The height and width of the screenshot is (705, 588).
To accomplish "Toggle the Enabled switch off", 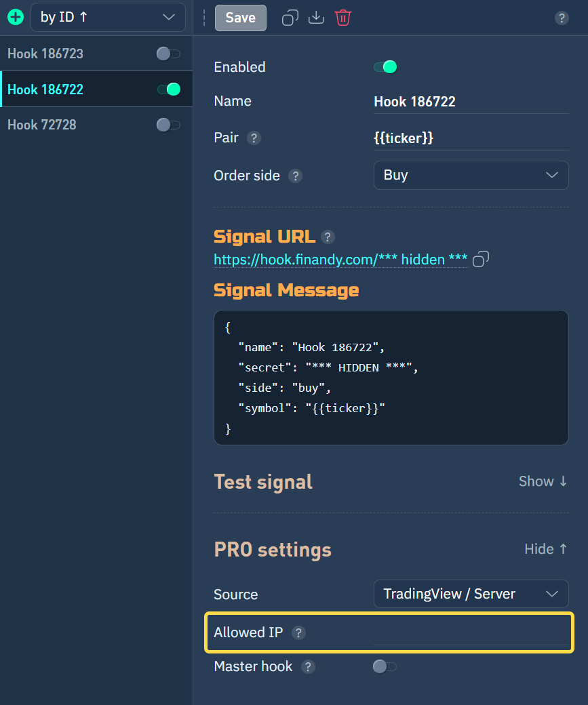I will pyautogui.click(x=385, y=67).
